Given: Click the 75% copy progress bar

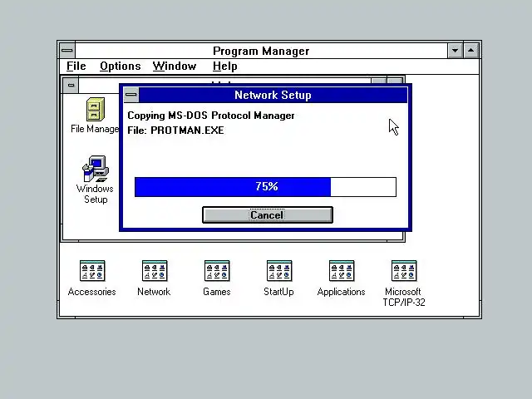Looking at the screenshot, I should (x=265, y=186).
